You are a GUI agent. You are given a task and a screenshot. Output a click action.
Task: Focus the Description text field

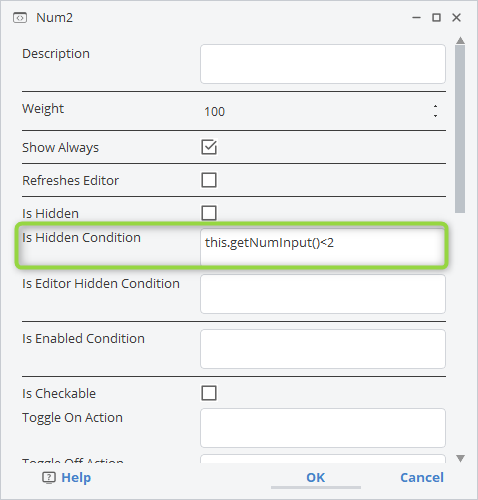pyautogui.click(x=323, y=64)
